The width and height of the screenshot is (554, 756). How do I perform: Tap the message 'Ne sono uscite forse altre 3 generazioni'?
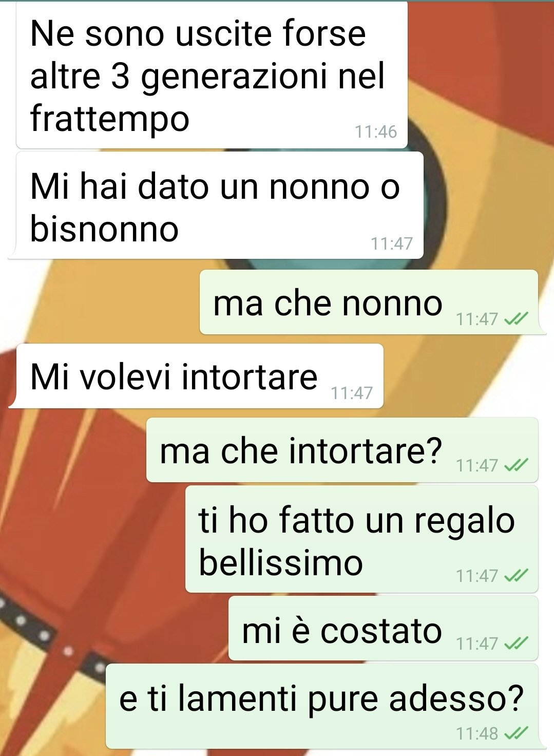tap(212, 75)
